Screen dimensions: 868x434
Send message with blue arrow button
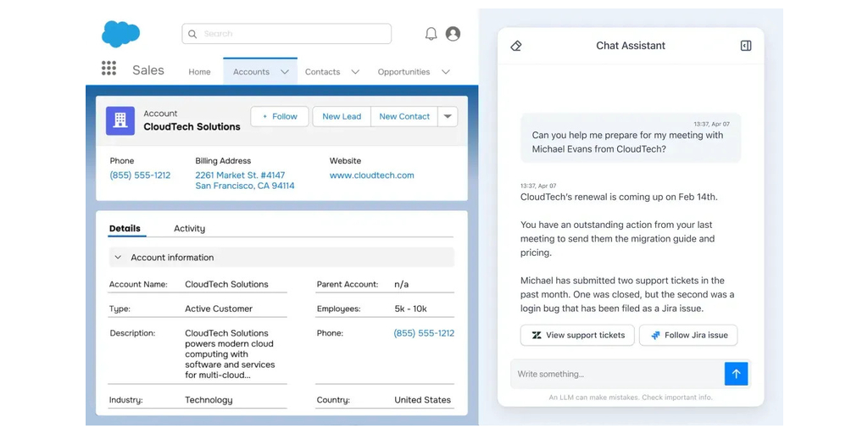[736, 374]
